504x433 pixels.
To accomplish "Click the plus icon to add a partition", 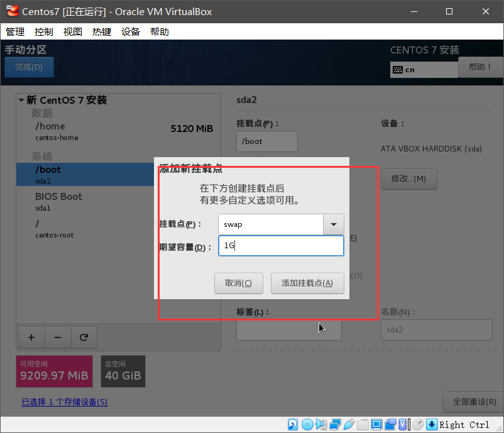I will pos(31,337).
